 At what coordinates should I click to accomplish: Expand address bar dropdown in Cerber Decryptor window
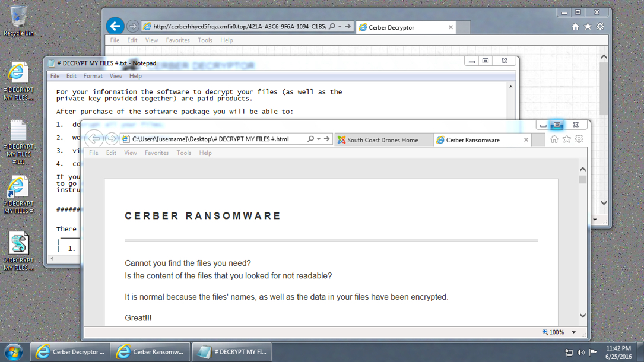[340, 27]
